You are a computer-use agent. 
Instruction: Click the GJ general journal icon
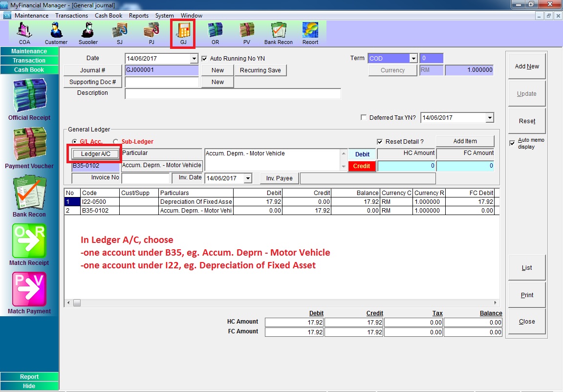pos(183,33)
